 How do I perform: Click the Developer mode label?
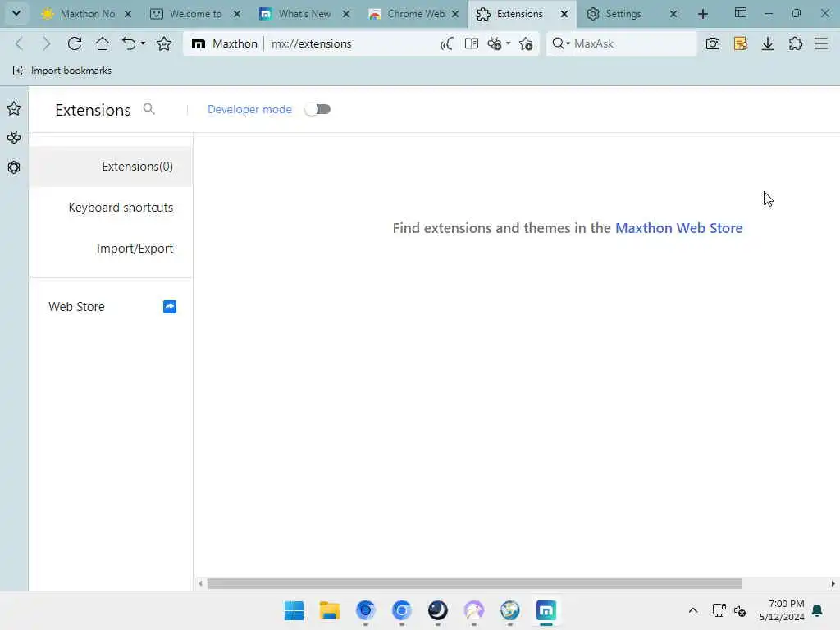[x=249, y=109]
